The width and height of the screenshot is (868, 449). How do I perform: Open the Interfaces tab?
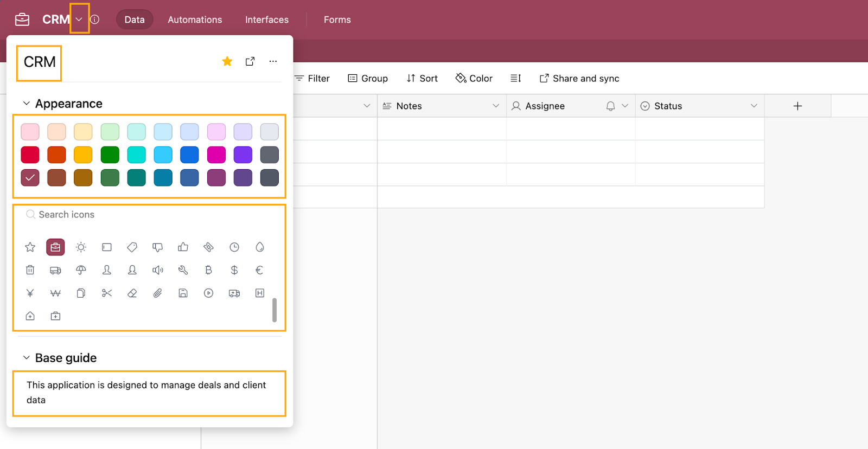tap(267, 20)
